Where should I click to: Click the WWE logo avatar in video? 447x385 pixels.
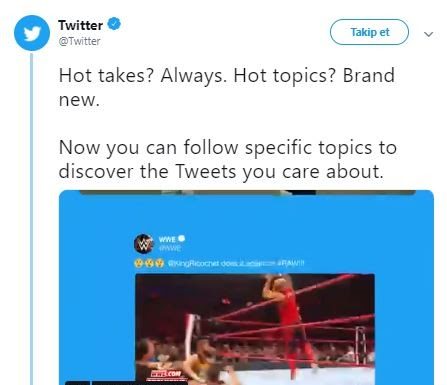point(144,244)
